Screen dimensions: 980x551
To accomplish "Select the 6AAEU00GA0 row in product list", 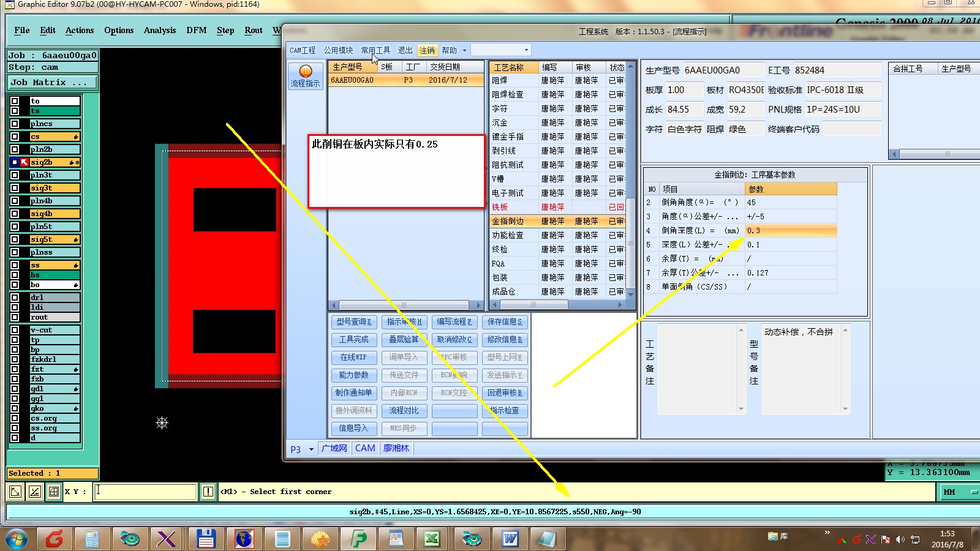I will 406,80.
